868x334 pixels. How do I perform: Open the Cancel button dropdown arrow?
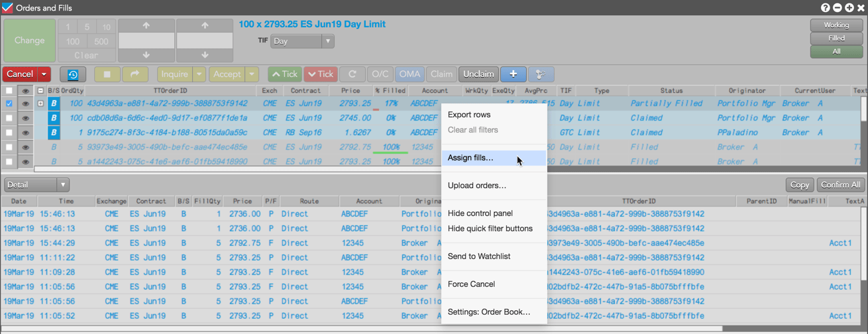[44, 74]
